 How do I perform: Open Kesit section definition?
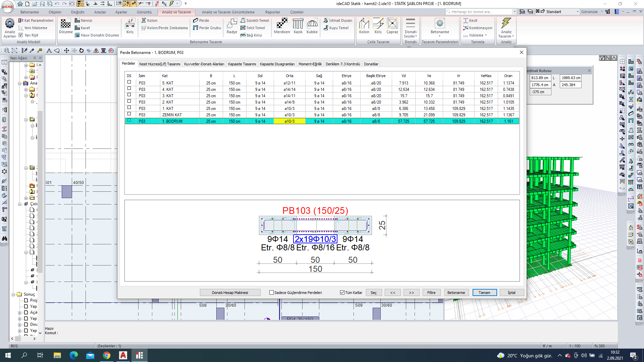point(470,20)
